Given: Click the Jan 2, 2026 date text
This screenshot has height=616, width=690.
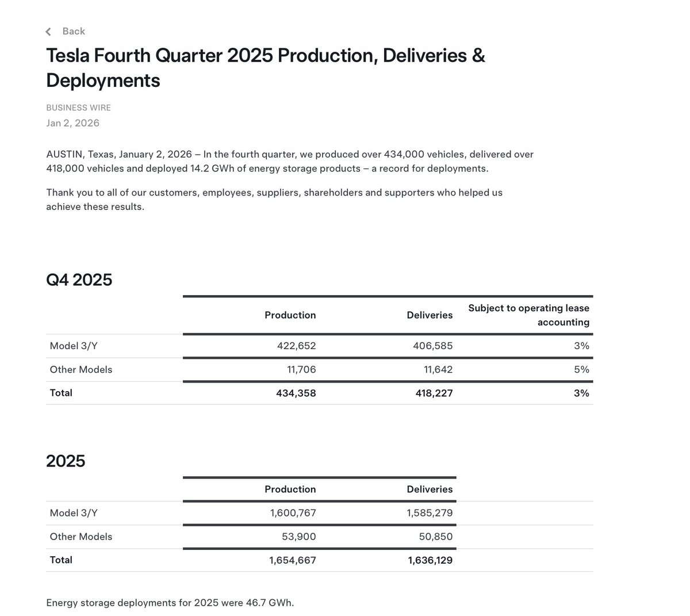Looking at the screenshot, I should pos(72,123).
